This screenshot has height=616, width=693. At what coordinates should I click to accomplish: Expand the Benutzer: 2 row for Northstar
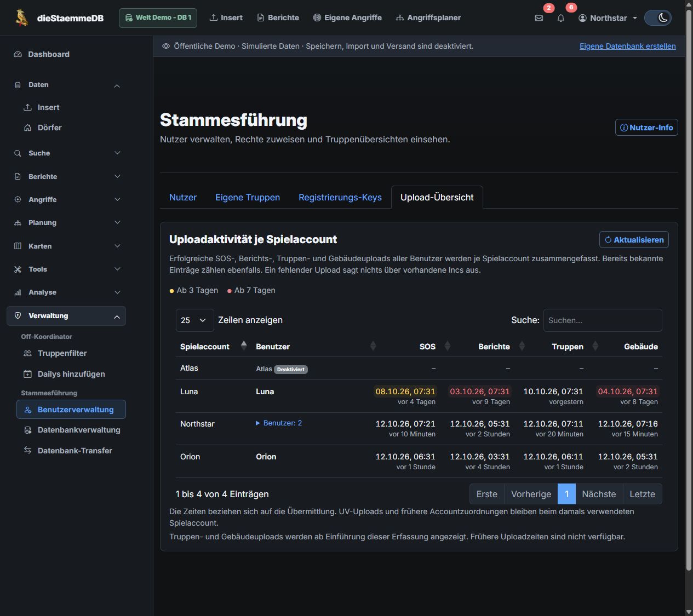[279, 423]
